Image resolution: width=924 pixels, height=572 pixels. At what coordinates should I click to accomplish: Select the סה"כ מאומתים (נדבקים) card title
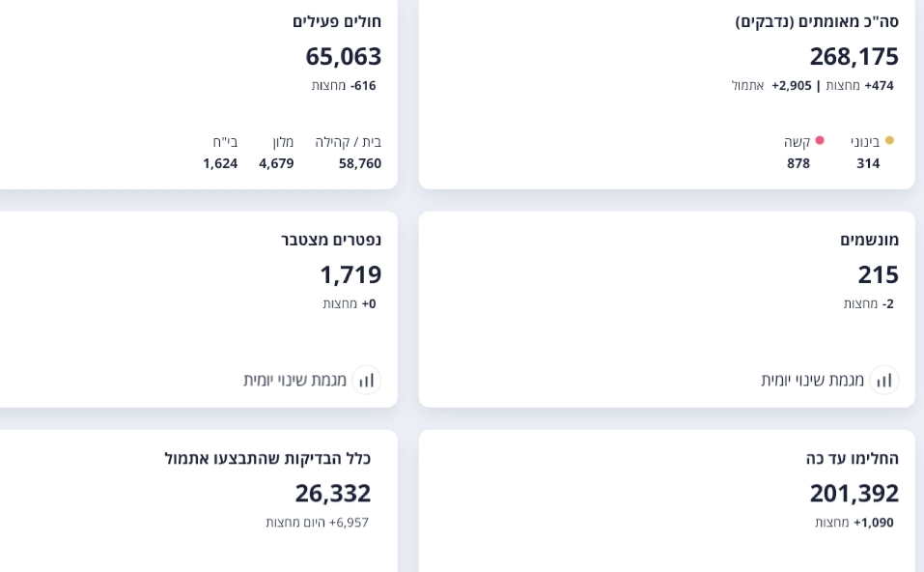[816, 21]
